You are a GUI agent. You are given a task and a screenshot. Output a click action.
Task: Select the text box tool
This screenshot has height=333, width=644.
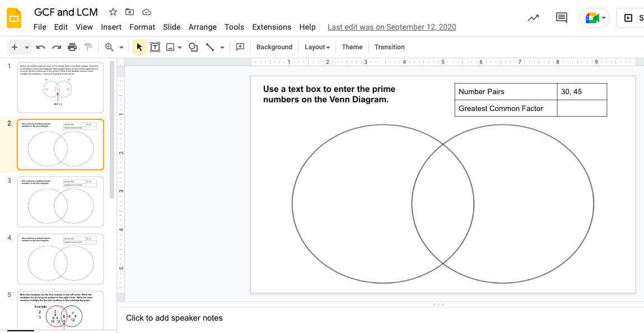(x=155, y=47)
